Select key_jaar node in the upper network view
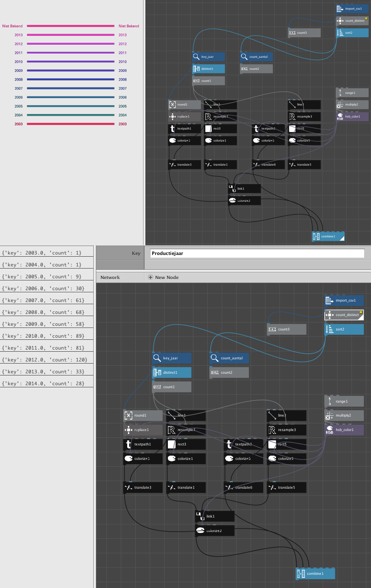Screen dimensions: 371x588 [209, 56]
